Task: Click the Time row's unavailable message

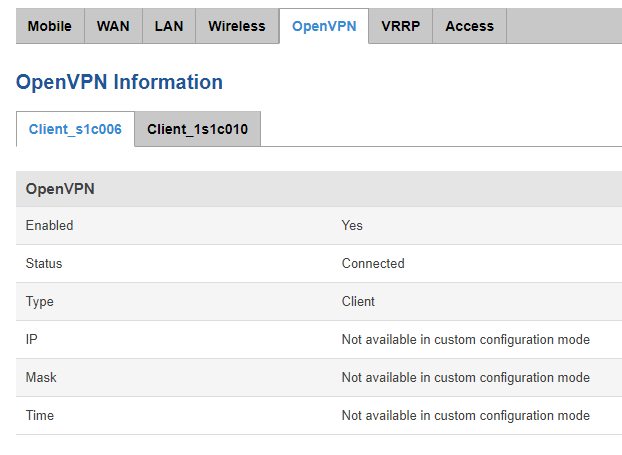Action: (x=466, y=415)
